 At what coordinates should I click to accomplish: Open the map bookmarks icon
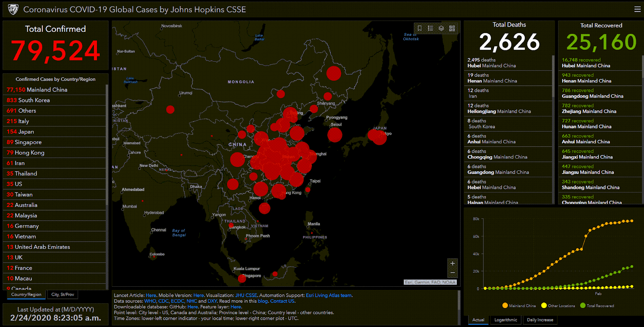(x=419, y=28)
